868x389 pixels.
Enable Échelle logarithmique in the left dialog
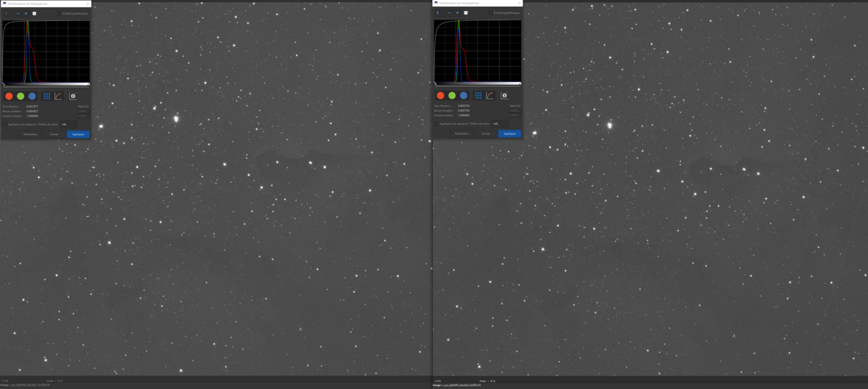click(x=60, y=13)
